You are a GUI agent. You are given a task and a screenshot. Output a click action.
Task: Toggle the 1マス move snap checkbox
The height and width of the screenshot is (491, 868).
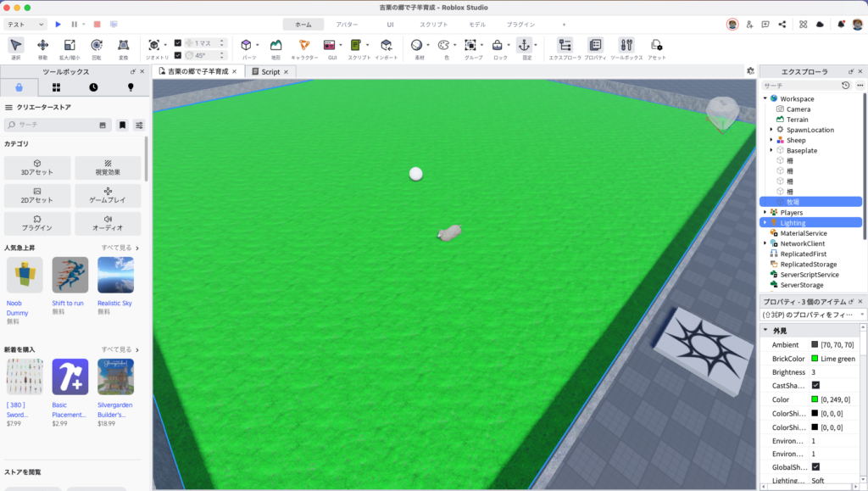[178, 42]
